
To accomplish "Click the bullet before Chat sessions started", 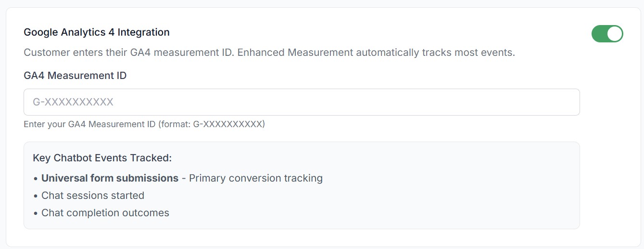I will (36, 196).
